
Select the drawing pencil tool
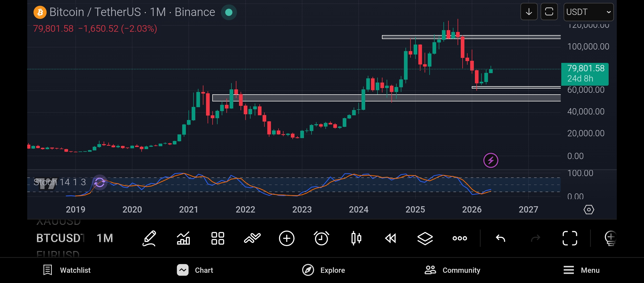coord(149,238)
